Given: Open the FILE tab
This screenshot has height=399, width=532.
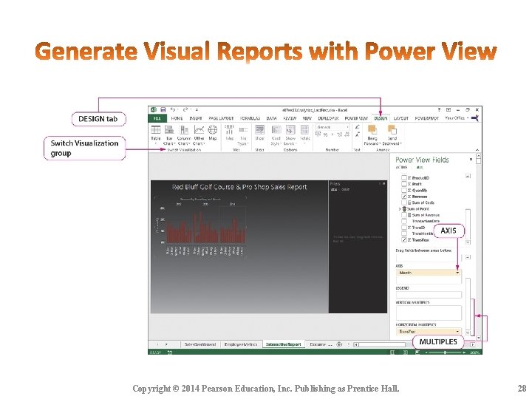Looking at the screenshot, I should pyautogui.click(x=157, y=118).
